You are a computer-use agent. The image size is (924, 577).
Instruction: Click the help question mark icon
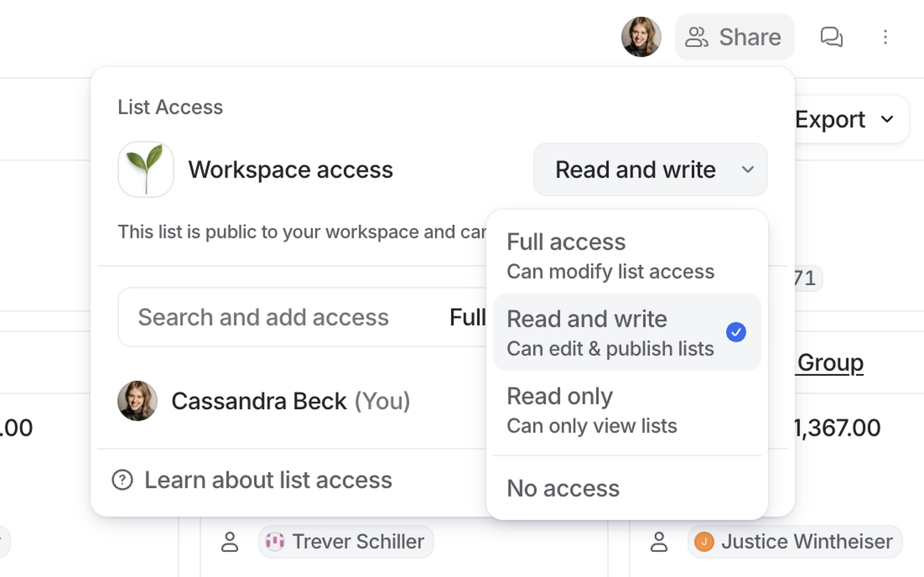pyautogui.click(x=122, y=480)
